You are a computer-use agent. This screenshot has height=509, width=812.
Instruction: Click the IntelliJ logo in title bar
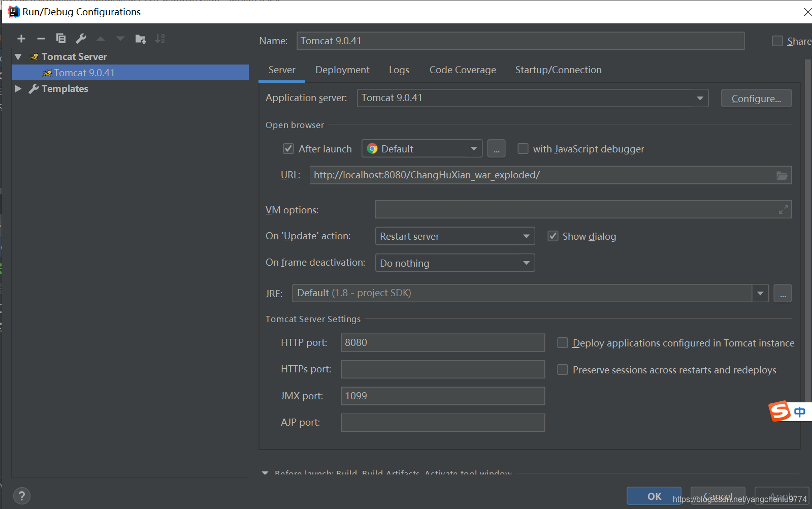coord(14,12)
